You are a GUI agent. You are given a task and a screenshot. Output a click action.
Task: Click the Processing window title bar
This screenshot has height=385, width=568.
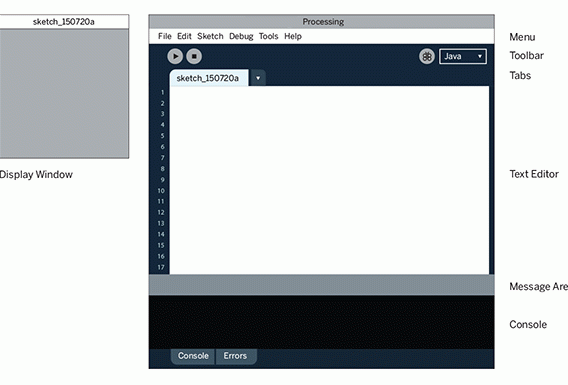321,22
